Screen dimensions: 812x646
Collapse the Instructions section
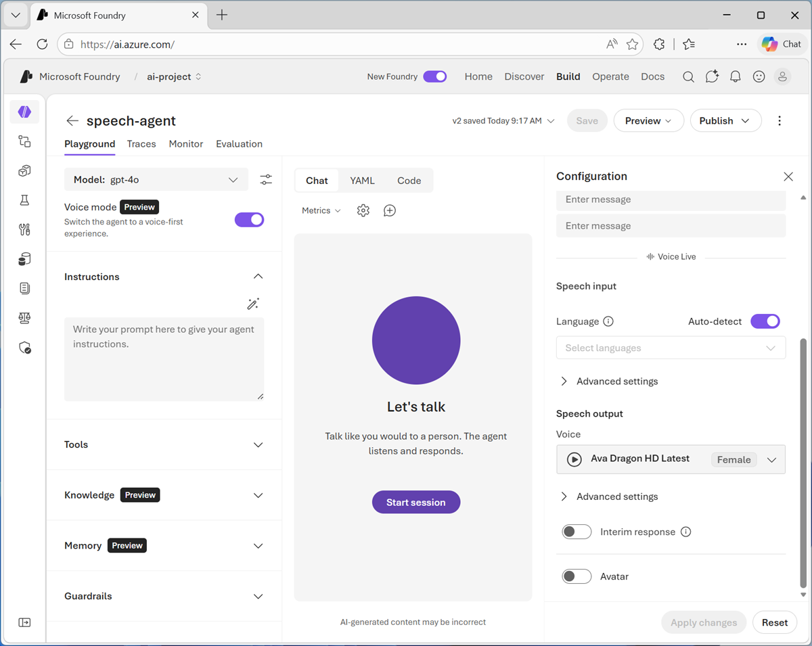258,277
